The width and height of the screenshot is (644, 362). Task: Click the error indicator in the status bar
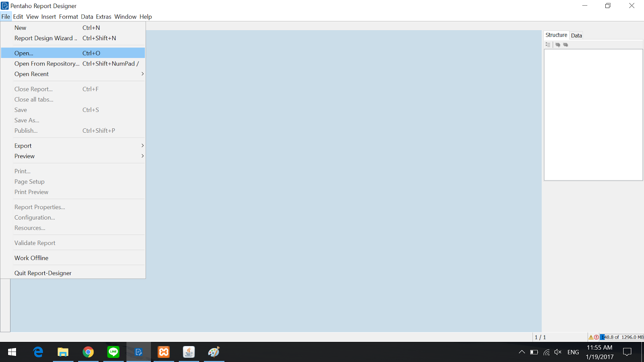(x=597, y=337)
